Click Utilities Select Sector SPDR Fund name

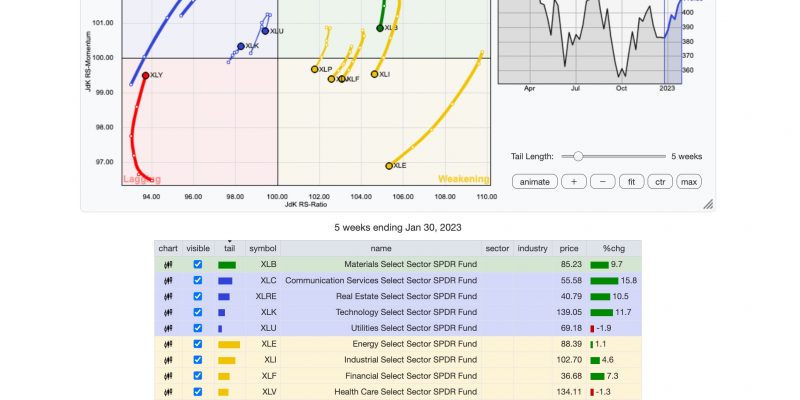(x=414, y=328)
